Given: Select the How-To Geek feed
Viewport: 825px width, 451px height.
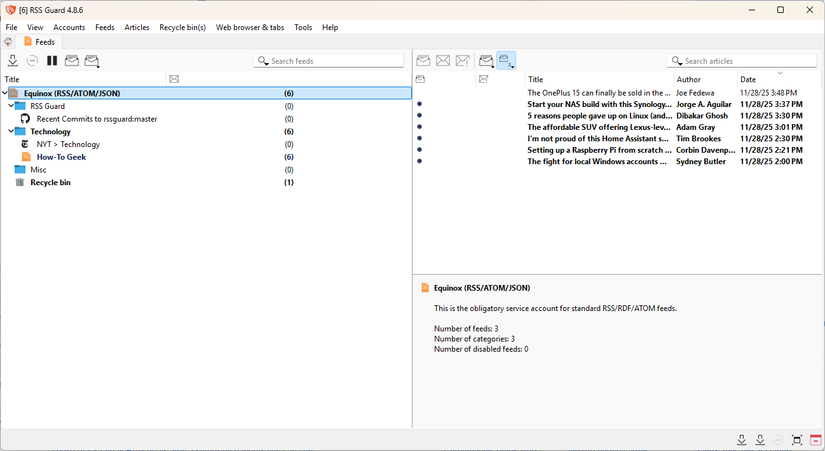Looking at the screenshot, I should (61, 157).
